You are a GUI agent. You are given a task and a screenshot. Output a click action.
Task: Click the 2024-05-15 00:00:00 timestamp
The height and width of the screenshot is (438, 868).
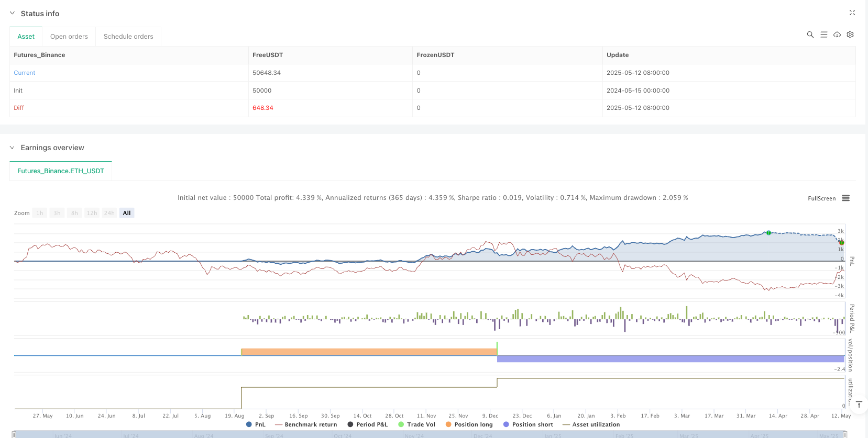click(638, 91)
